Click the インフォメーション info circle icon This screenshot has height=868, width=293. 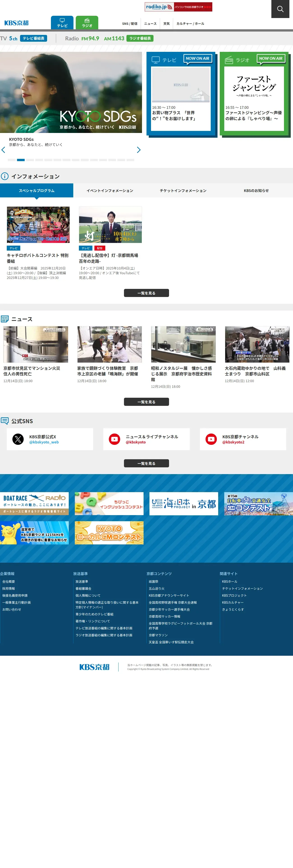(x=5, y=176)
